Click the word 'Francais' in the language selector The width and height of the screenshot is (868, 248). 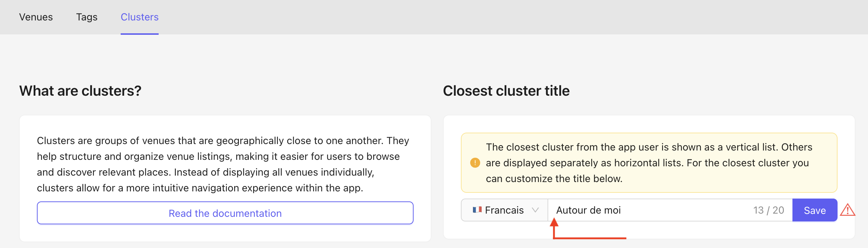[504, 210]
